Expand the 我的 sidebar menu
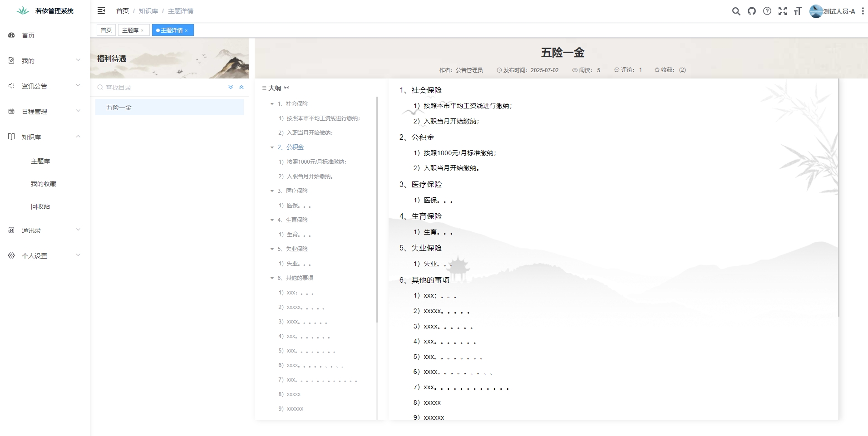The image size is (868, 436). coord(44,60)
